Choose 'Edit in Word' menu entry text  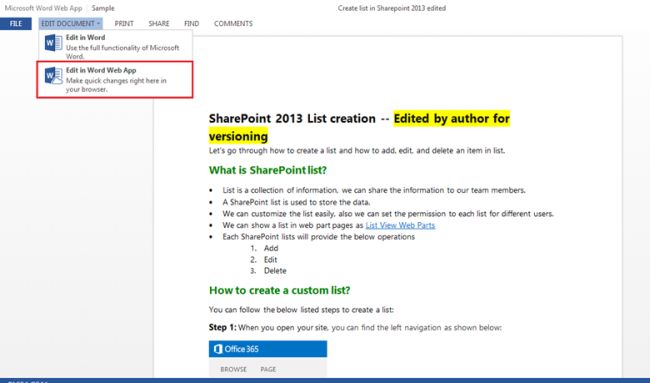(85, 37)
